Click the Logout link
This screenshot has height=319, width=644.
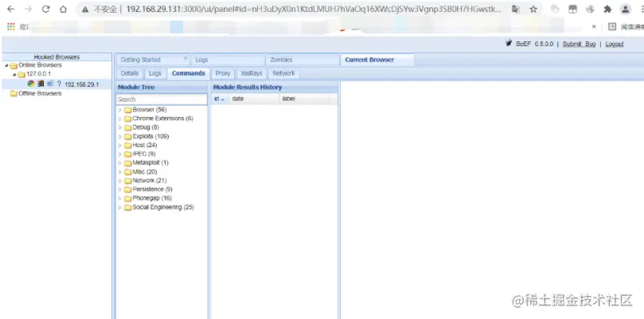(x=615, y=44)
